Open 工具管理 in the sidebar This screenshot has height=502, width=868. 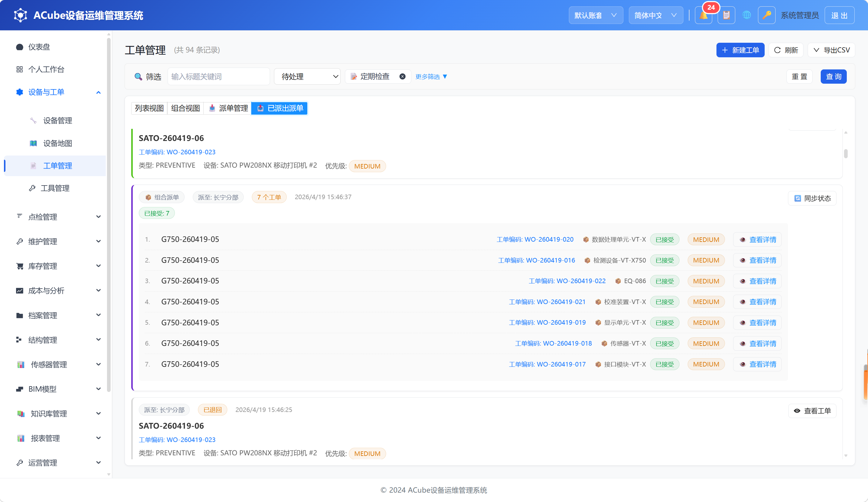pyautogui.click(x=55, y=188)
